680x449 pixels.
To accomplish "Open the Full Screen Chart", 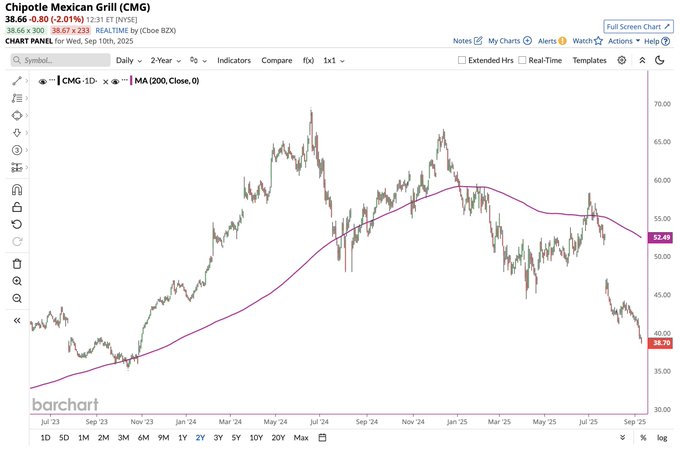I will (x=638, y=26).
